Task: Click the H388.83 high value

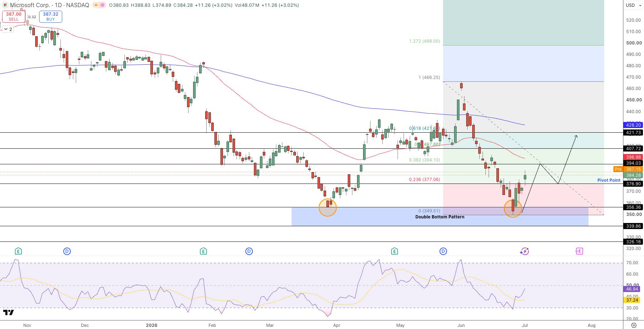Action: (x=140, y=5)
